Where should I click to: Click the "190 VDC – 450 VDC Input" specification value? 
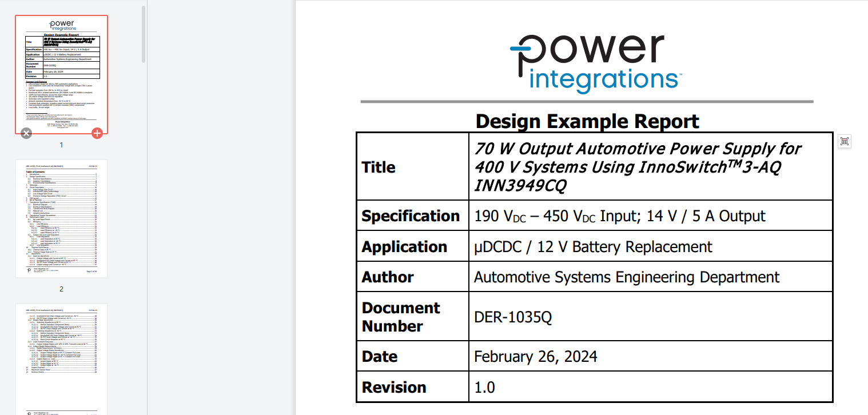(620, 216)
